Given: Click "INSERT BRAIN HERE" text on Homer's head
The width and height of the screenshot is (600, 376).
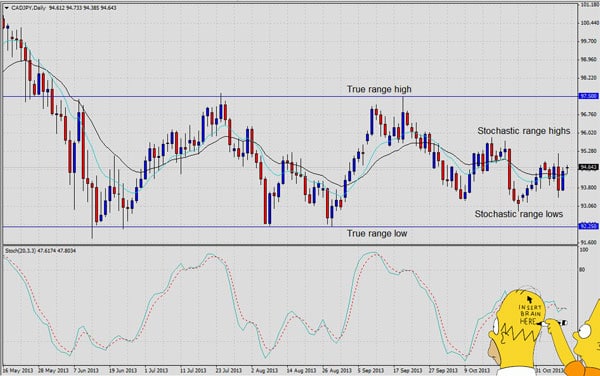Looking at the screenshot, I should point(530,315).
